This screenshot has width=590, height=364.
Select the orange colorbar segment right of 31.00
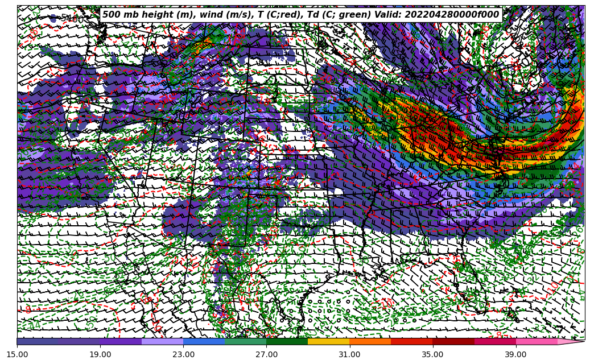tap(370, 341)
